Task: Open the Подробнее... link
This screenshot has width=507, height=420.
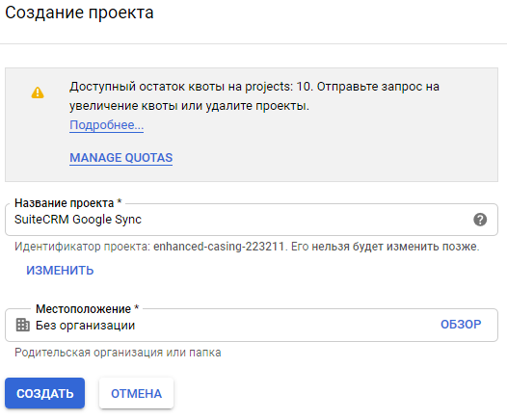Action: 106,125
